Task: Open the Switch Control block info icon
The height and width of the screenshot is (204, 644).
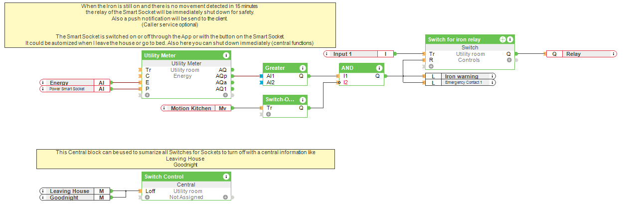Action: [226, 177]
